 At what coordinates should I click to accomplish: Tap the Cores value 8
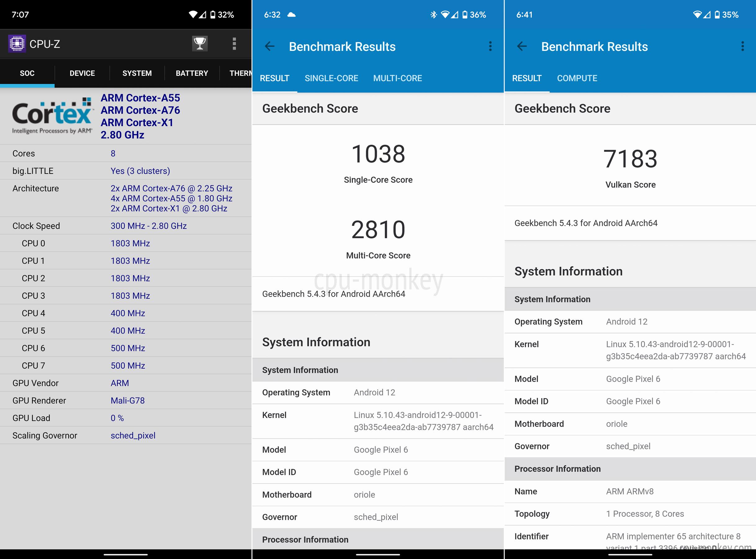pyautogui.click(x=113, y=153)
